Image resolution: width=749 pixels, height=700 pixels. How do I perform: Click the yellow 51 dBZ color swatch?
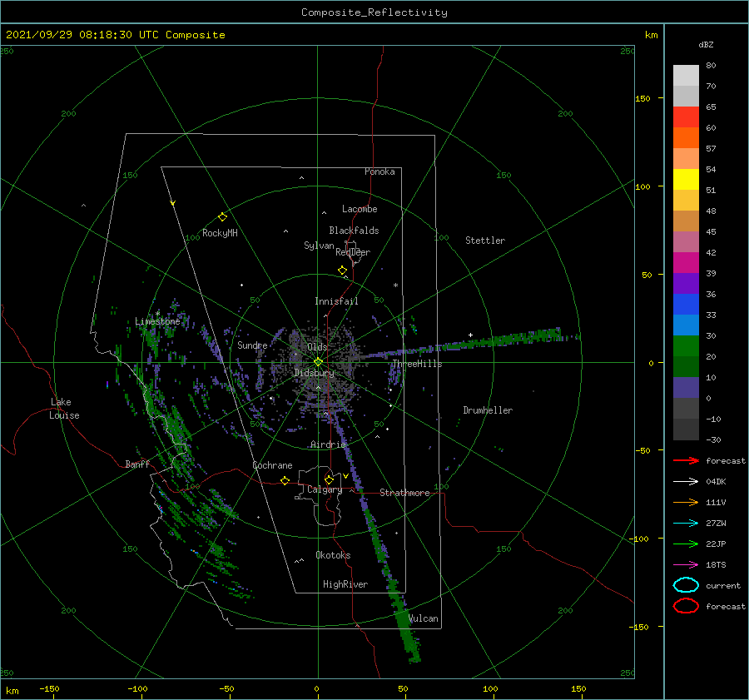[x=686, y=179]
